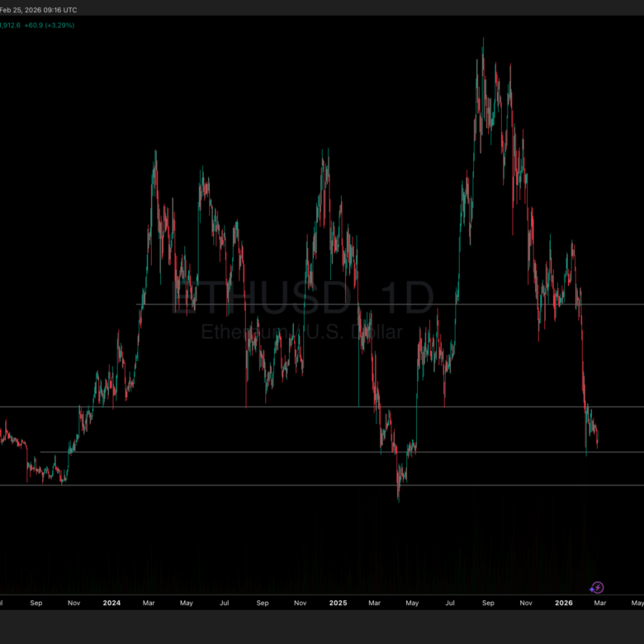This screenshot has height=644, width=644.
Task: Click the Nov label just before 2024
Action: [74, 604]
